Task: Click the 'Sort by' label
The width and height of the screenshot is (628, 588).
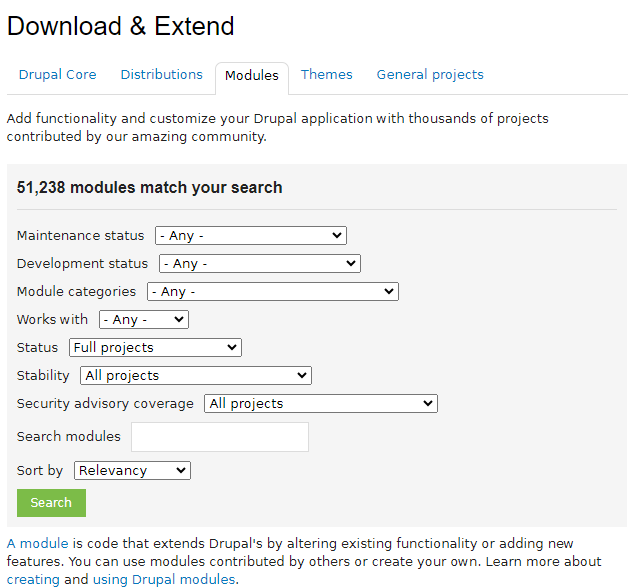Action: click(40, 471)
